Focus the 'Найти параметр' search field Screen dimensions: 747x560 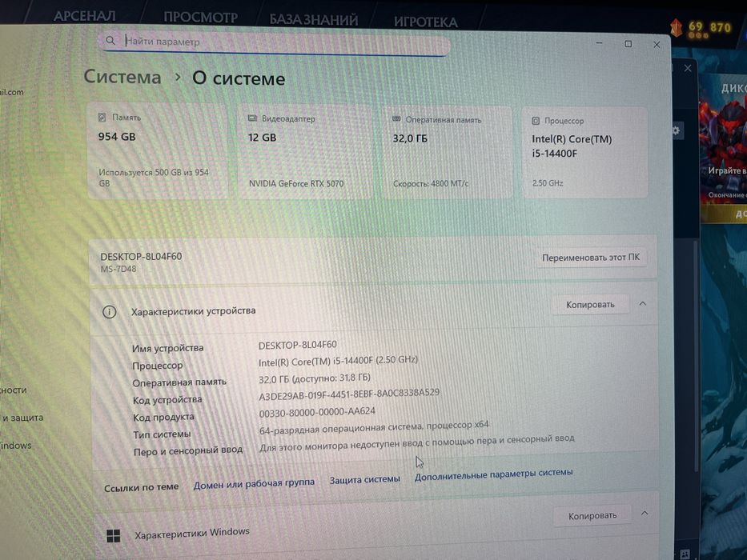click(x=275, y=42)
